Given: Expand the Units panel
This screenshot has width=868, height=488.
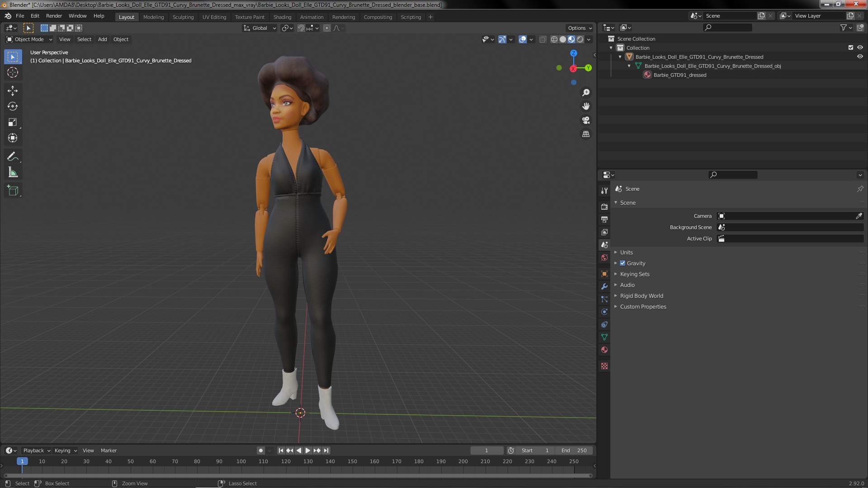Looking at the screenshot, I should [626, 253].
